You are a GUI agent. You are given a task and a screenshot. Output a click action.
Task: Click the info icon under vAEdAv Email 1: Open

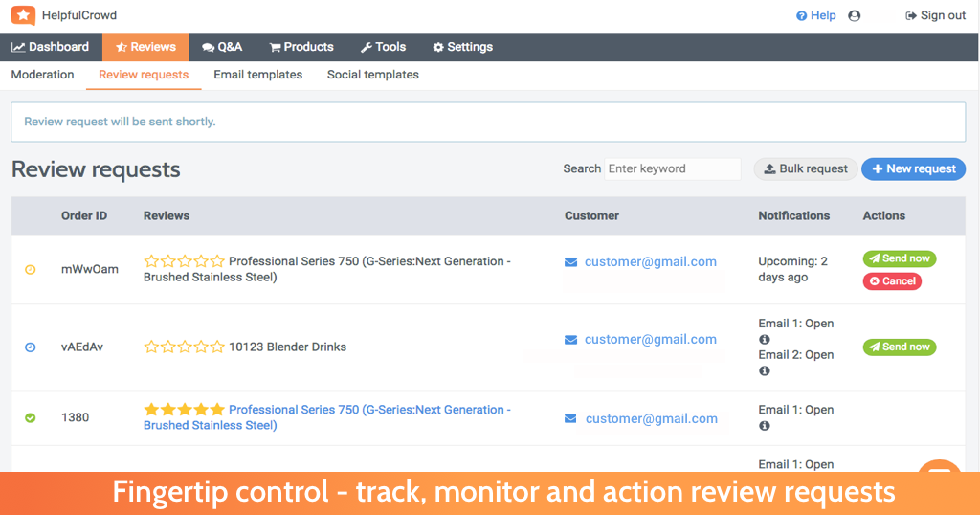coord(764,340)
